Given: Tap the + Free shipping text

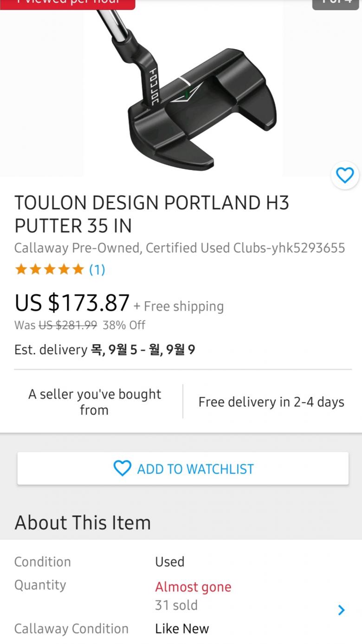Looking at the screenshot, I should [x=179, y=306].
